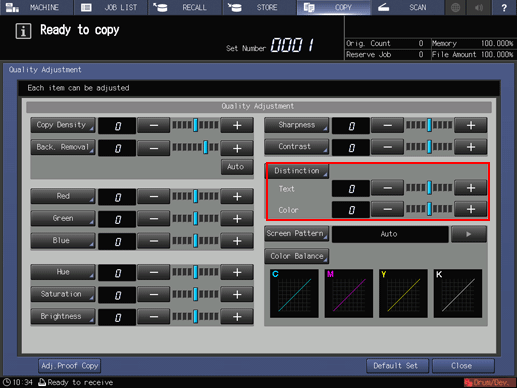The image size is (517, 388).
Task: Decrease Sharpness with minus
Action: (387, 125)
